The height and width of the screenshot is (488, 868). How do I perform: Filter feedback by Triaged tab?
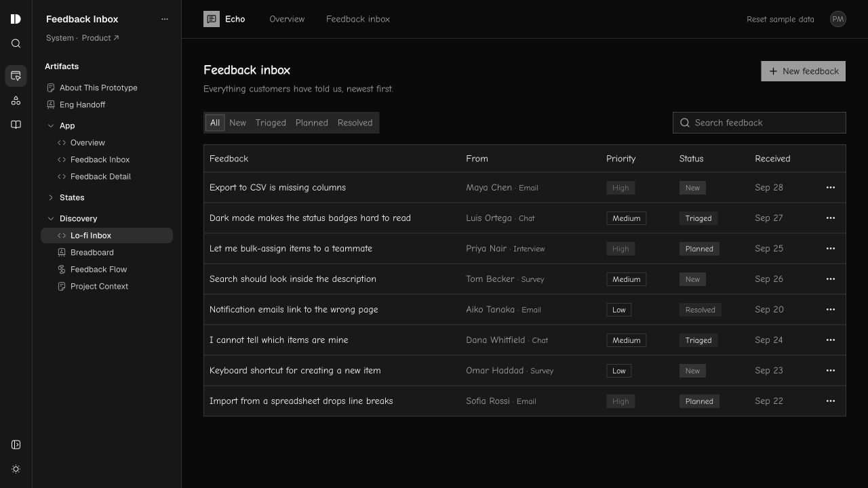271,123
